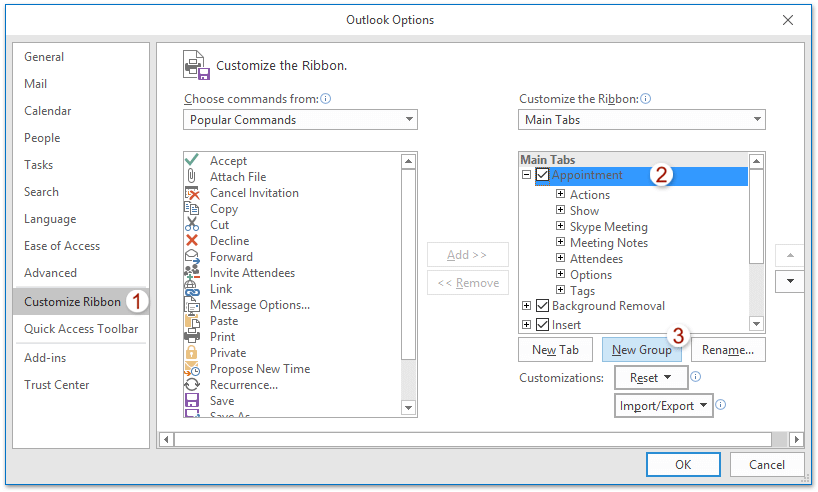Image resolution: width=818 pixels, height=492 pixels.
Task: Click the Private padlock icon
Action: (x=192, y=353)
